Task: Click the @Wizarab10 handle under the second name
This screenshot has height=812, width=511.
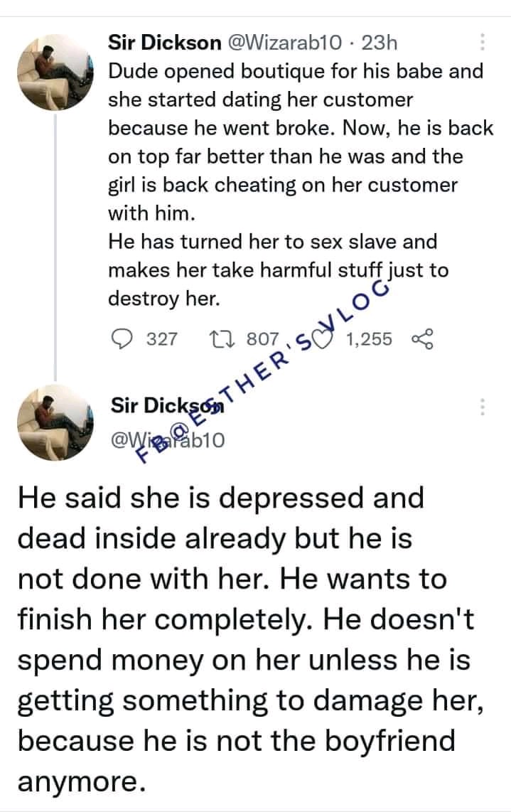Action: tap(168, 439)
